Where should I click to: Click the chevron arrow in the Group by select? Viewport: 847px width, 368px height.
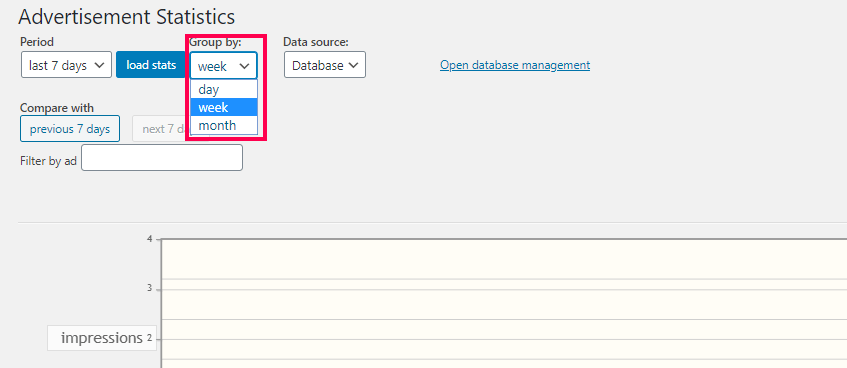(x=245, y=66)
